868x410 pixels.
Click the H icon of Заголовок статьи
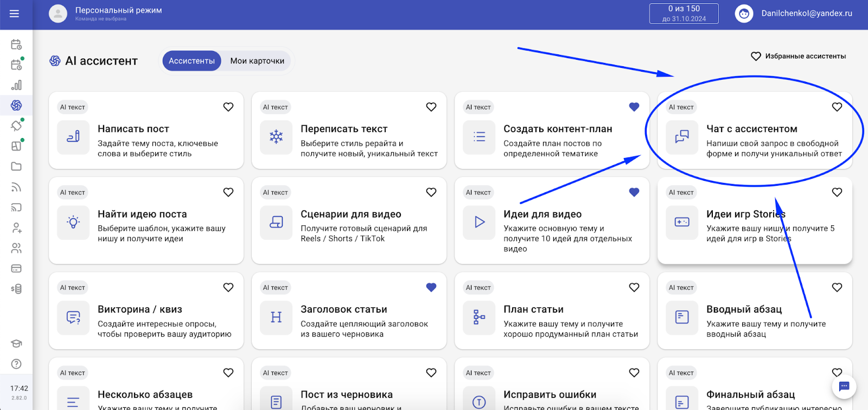coord(276,317)
